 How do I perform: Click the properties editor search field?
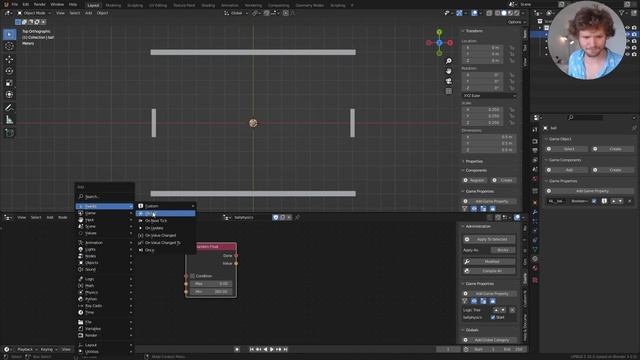click(586, 118)
